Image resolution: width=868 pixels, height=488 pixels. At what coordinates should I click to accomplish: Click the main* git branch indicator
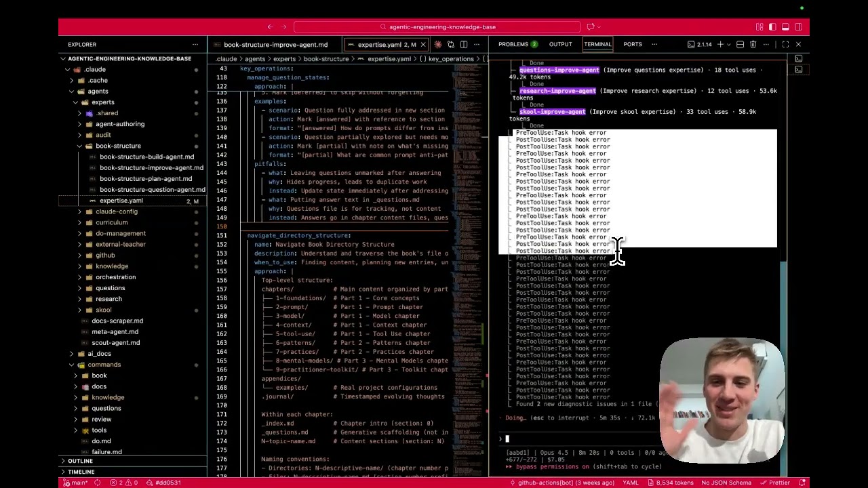point(75,483)
